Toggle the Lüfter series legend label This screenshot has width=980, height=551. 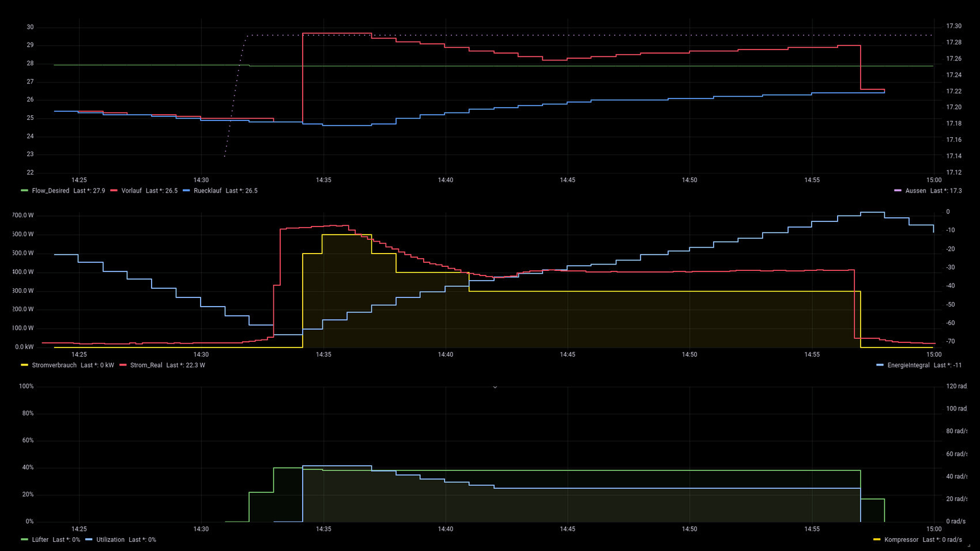pyautogui.click(x=40, y=540)
